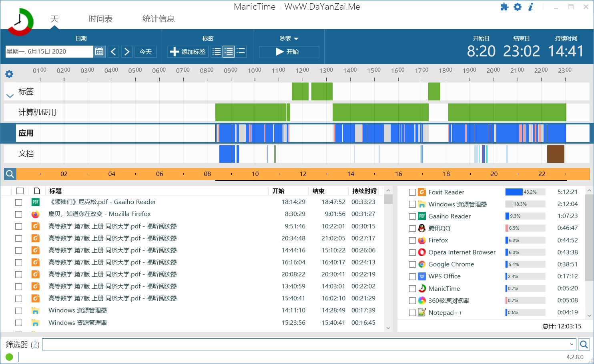The height and width of the screenshot is (364, 594).
Task: Open the 筛选器 help (?) link
Action: coord(35,344)
